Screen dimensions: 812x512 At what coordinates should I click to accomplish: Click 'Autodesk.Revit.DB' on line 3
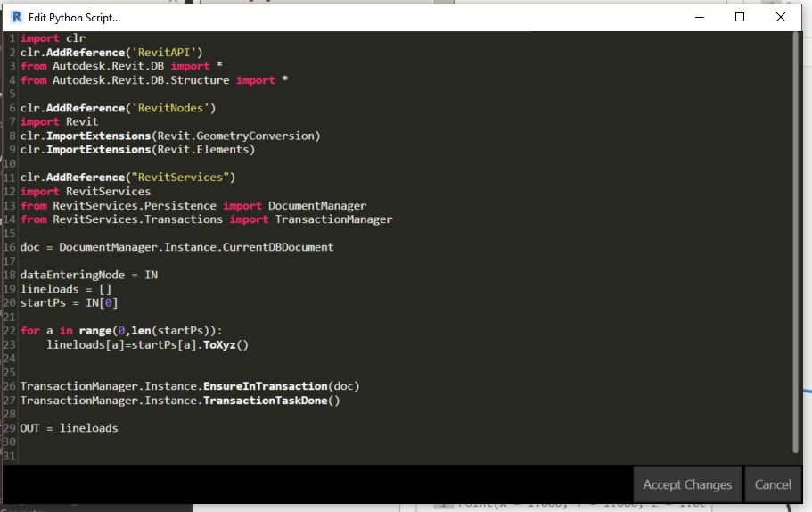click(x=108, y=66)
